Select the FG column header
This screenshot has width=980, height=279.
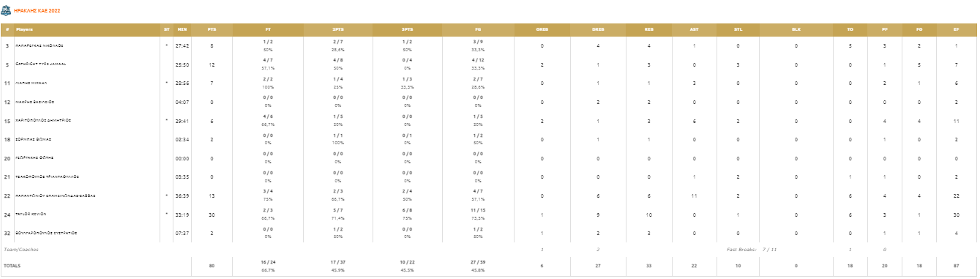(x=477, y=29)
